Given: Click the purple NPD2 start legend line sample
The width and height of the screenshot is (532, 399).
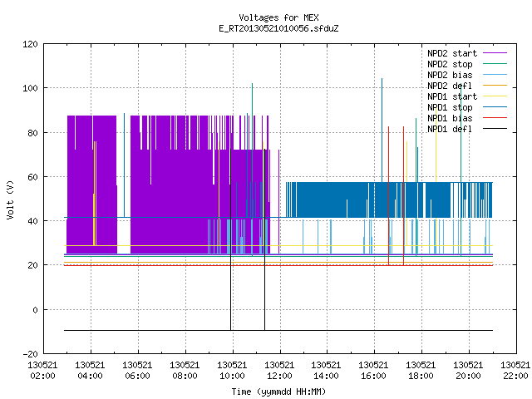Looking at the screenshot, I should (x=495, y=53).
